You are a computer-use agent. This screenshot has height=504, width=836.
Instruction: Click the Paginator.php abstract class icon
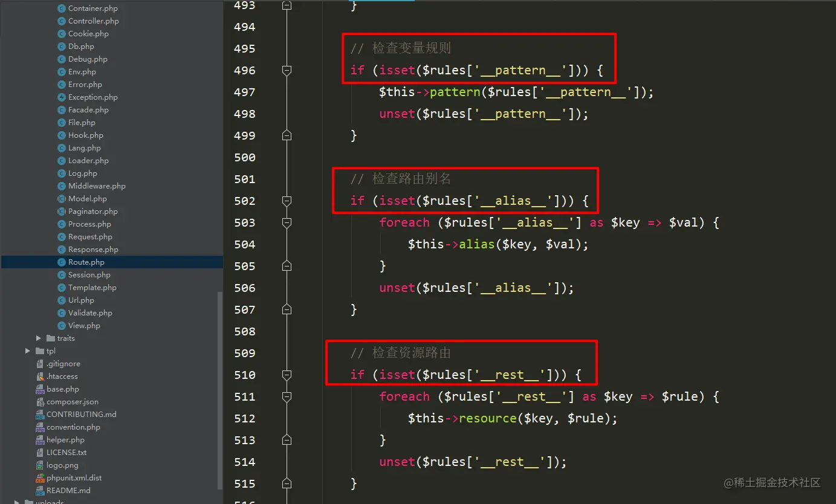(x=62, y=212)
